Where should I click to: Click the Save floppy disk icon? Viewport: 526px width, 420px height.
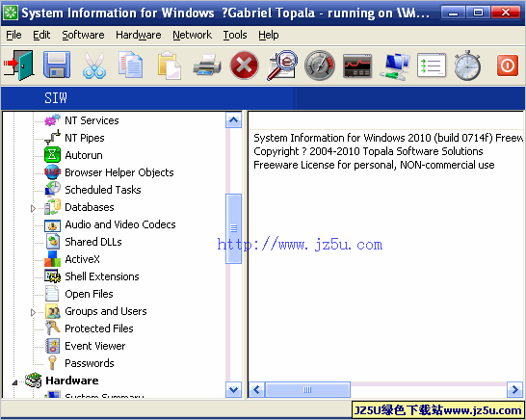tap(57, 66)
